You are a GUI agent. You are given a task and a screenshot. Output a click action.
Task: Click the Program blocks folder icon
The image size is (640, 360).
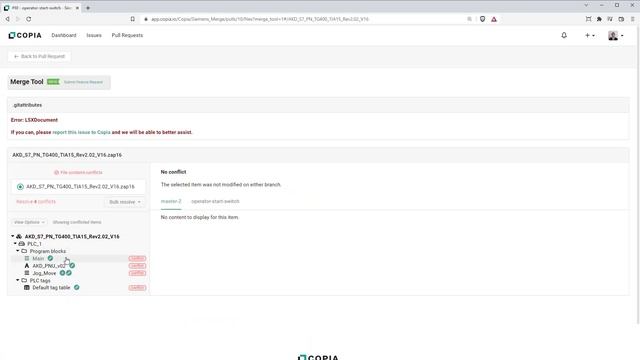click(24, 251)
